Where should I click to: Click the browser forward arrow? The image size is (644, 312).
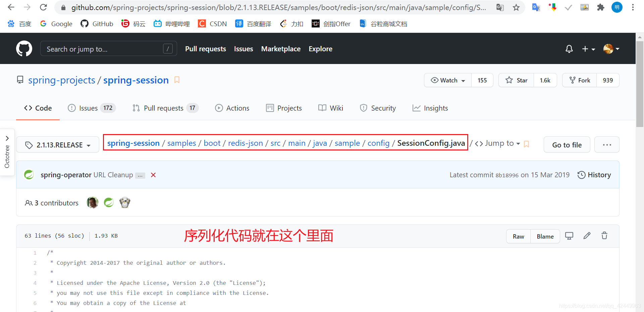click(27, 7)
